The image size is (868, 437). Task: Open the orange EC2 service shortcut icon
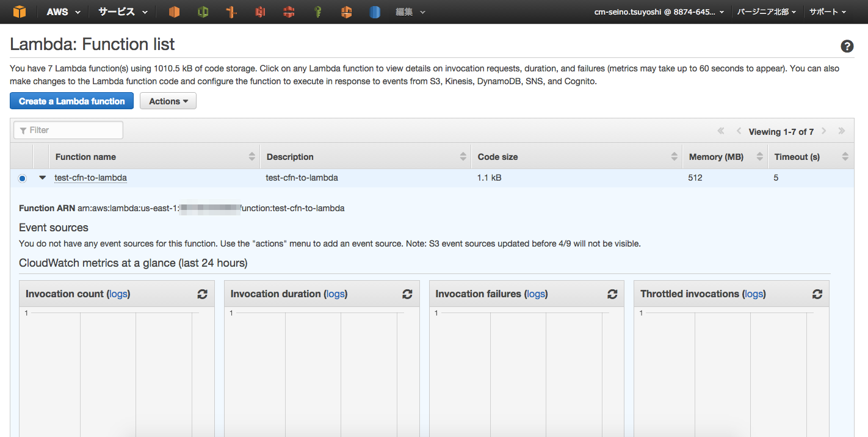(x=174, y=11)
